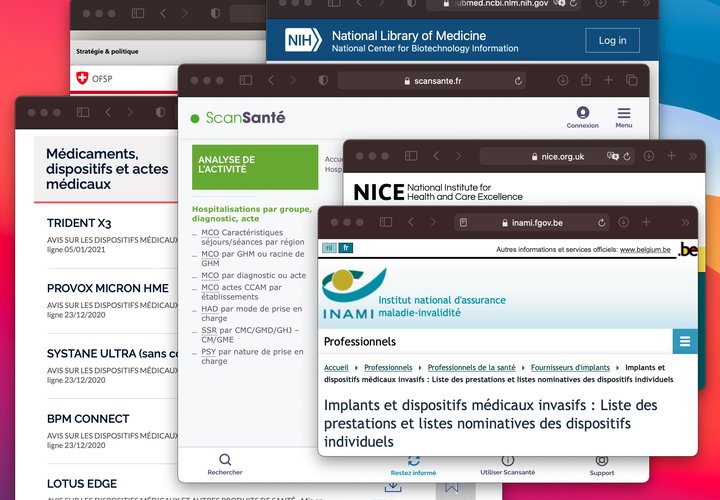
Task: Click the privacy shield icon beside scansante.fr
Action: (x=323, y=80)
